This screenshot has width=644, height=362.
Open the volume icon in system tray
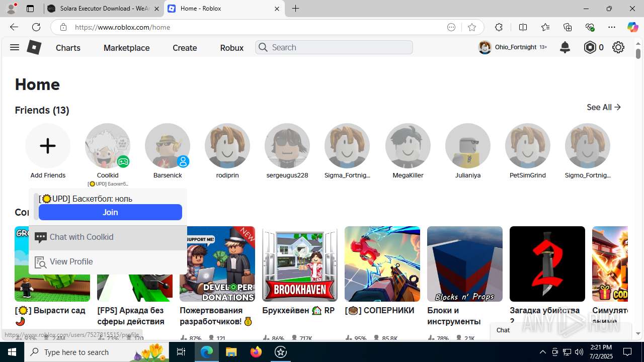coord(579,352)
